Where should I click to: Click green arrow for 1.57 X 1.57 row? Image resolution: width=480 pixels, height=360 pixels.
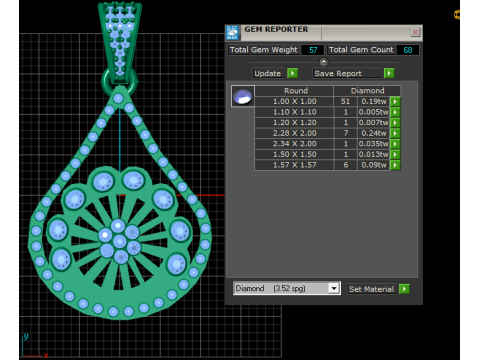(x=395, y=165)
